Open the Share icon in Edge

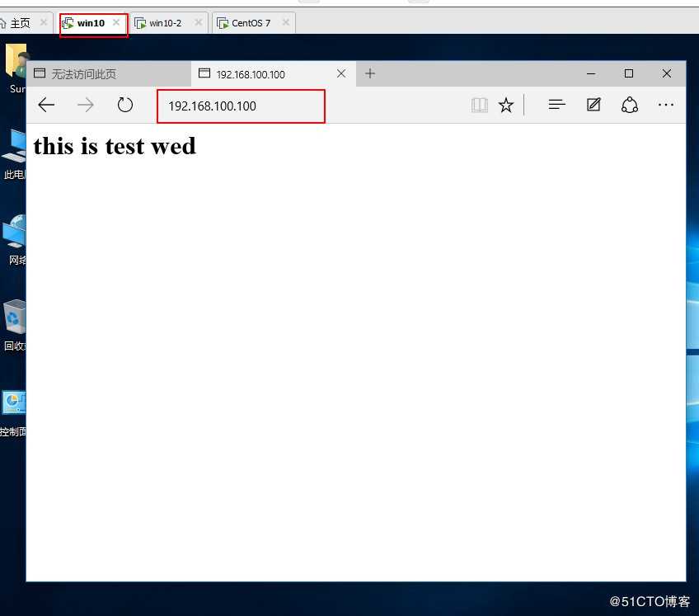(x=630, y=106)
